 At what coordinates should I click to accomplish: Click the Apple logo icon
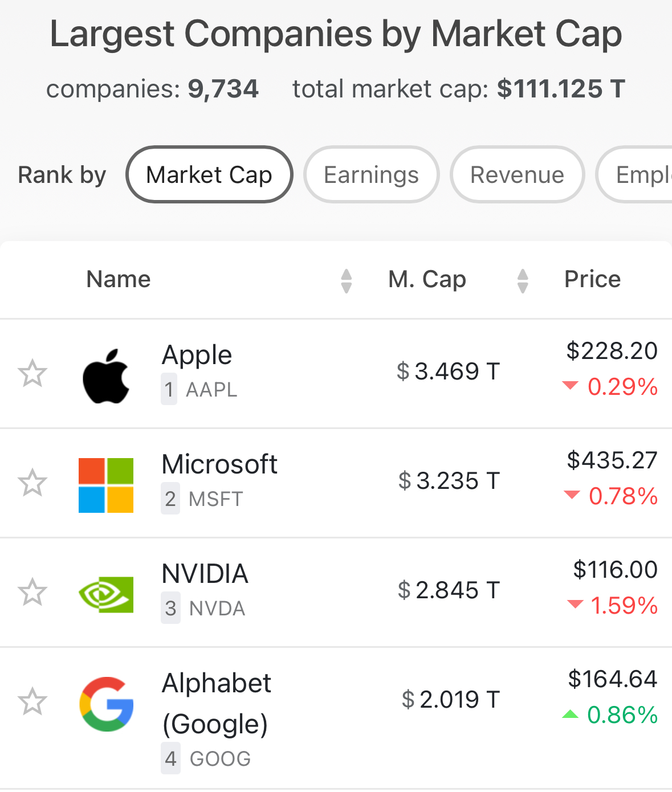point(106,375)
